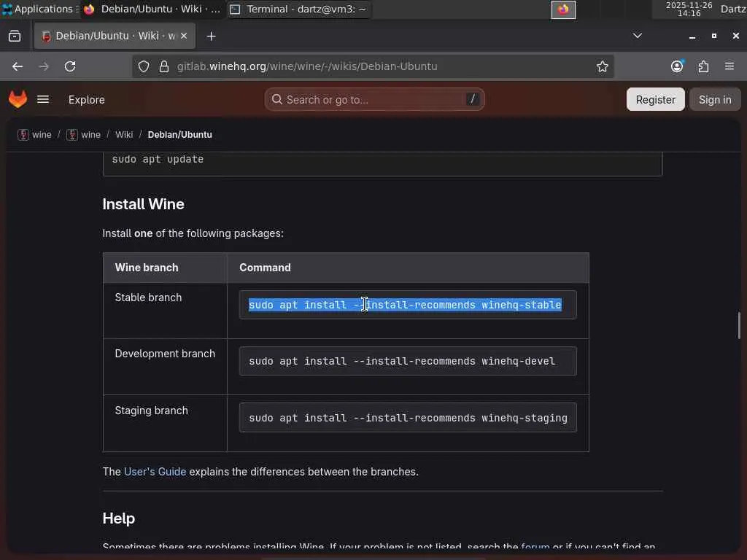Click the GitLab fox logo

click(18, 99)
